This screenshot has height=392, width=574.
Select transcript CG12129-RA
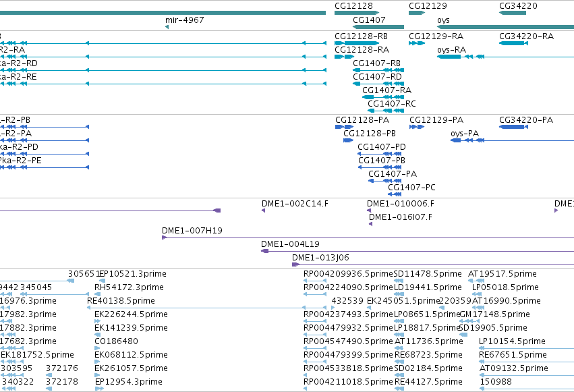click(x=436, y=36)
